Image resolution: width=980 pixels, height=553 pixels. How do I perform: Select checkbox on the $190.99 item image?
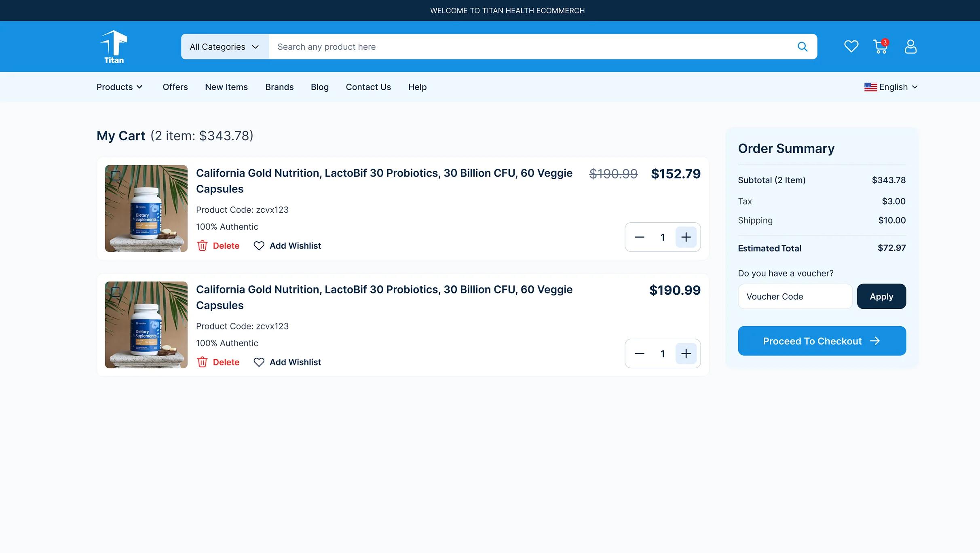[x=116, y=292]
